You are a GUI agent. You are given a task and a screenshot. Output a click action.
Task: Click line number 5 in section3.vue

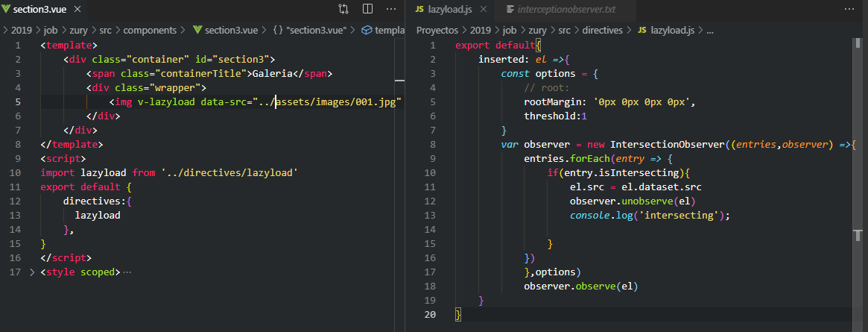[x=19, y=102]
